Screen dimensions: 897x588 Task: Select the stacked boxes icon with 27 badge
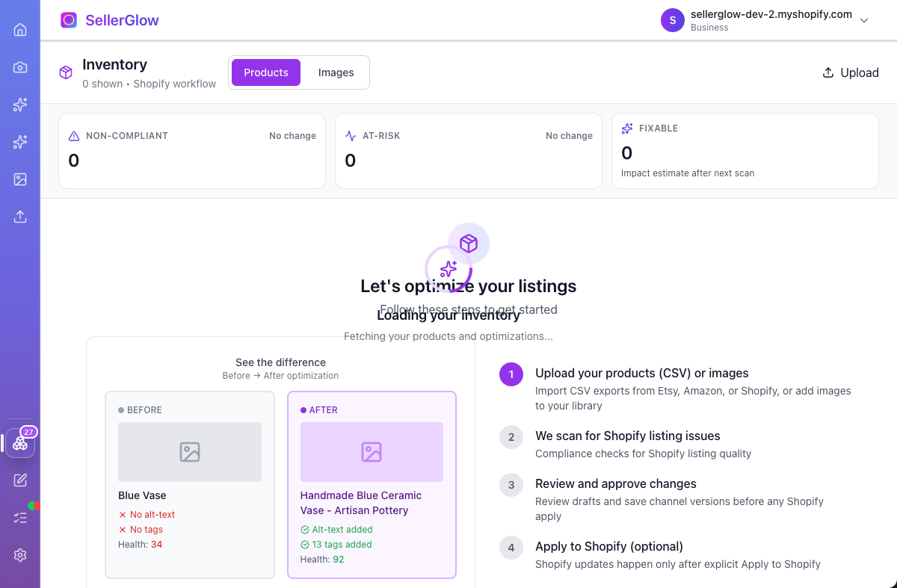(x=20, y=444)
